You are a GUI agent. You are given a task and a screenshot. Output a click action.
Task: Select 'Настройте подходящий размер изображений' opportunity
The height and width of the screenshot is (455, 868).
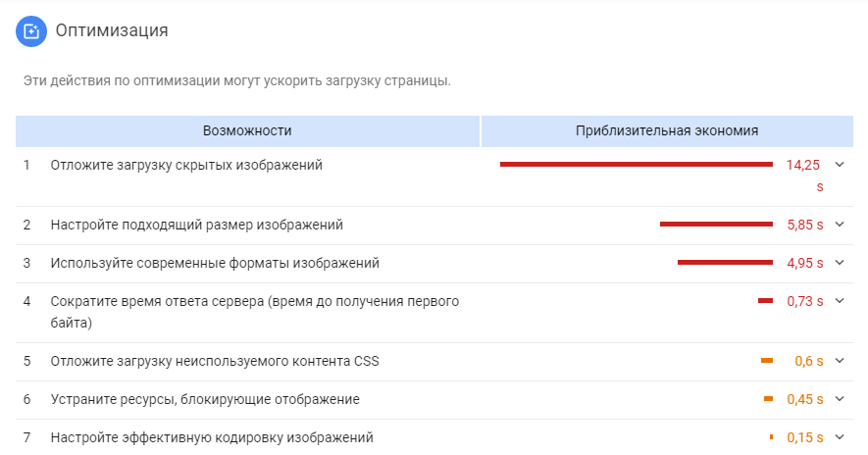click(x=196, y=225)
